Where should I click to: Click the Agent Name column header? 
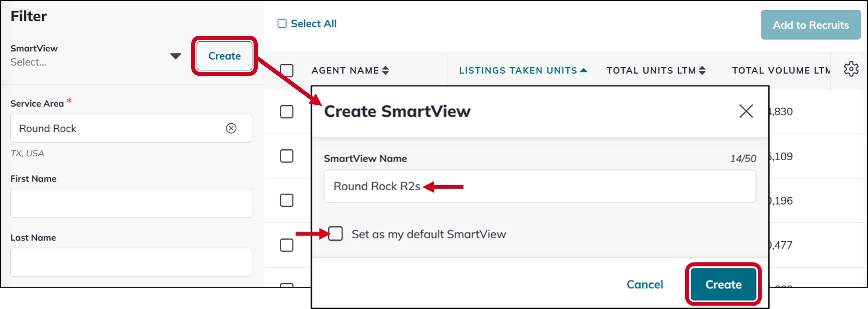tap(345, 70)
